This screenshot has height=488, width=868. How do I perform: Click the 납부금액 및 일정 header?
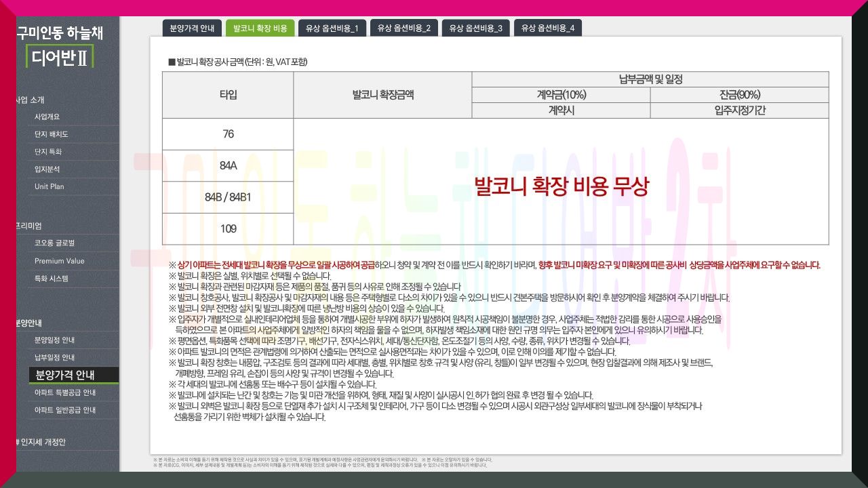pyautogui.click(x=650, y=79)
